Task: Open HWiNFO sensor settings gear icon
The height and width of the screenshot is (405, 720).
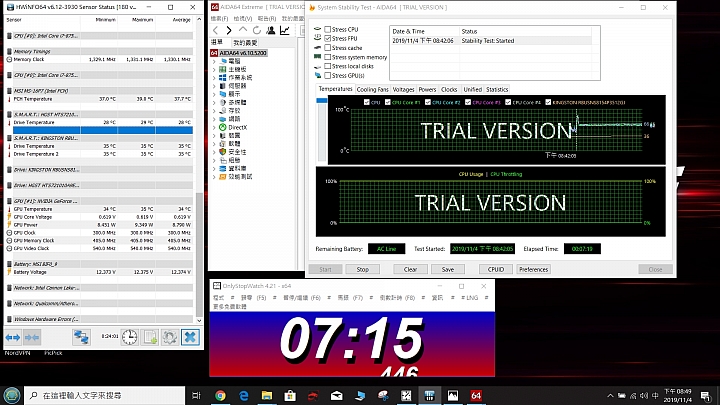Action: [x=170, y=338]
